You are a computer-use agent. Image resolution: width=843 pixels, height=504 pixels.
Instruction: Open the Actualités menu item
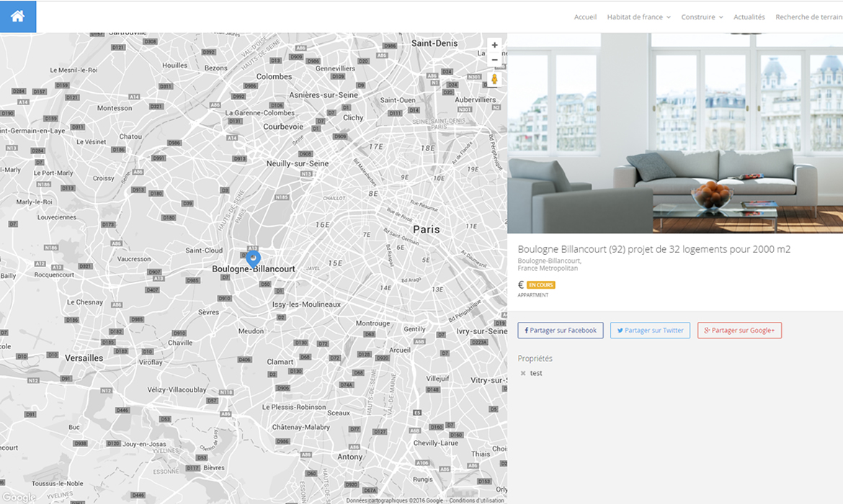749,17
